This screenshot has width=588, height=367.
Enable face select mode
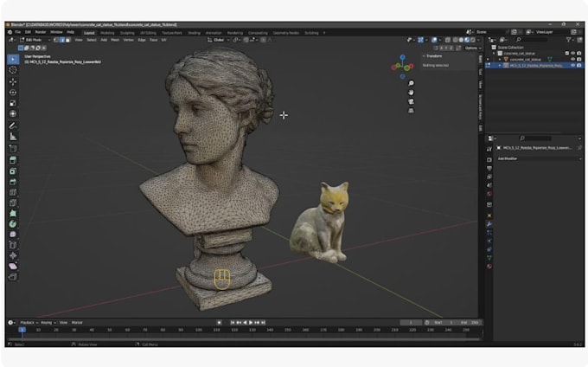pyautogui.click(x=67, y=40)
